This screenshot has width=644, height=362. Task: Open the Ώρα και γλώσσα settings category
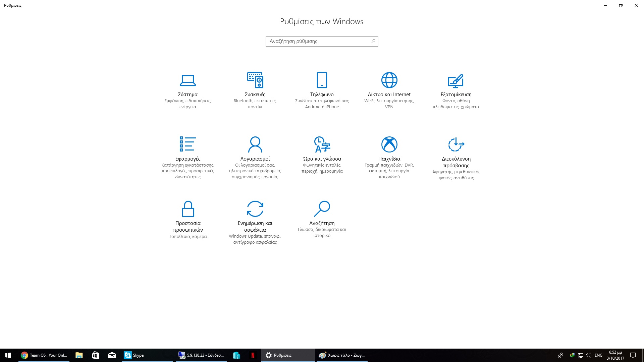pos(322,155)
